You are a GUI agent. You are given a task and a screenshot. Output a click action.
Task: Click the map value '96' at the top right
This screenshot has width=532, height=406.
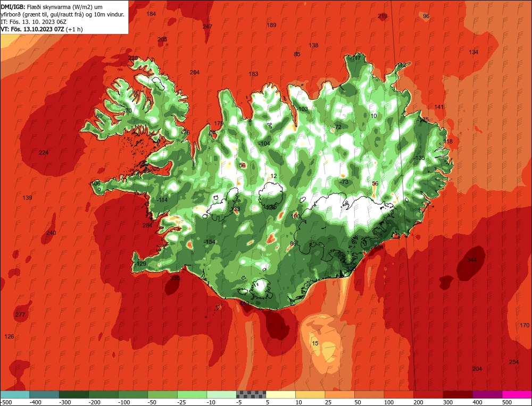[426, 16]
